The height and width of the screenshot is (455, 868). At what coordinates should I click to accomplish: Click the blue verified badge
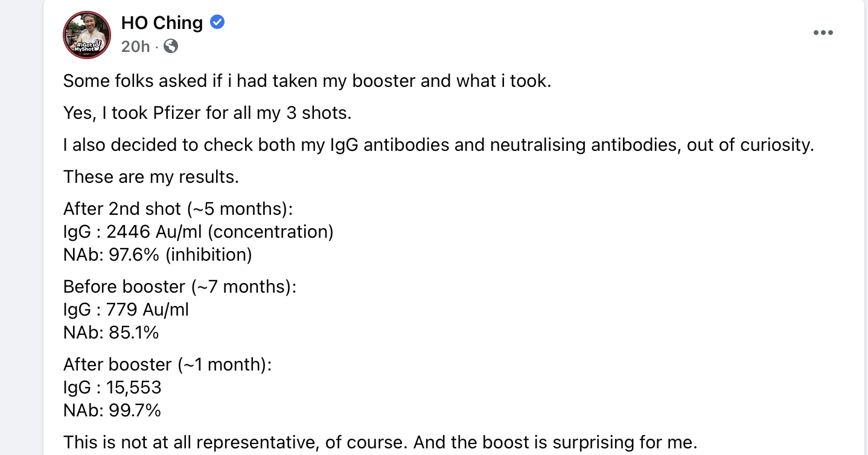[217, 22]
